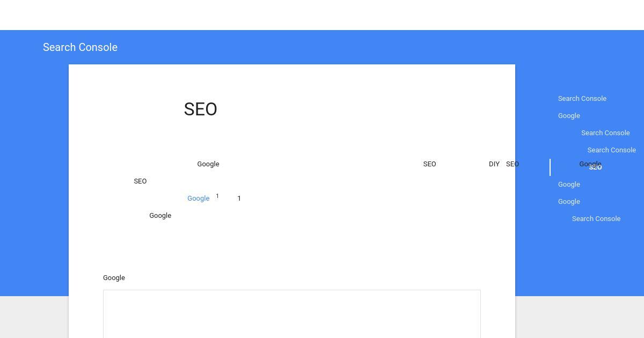The width and height of the screenshot is (644, 338).
Task: Click the Google sidebar item directly below SEO
Action: click(569, 185)
